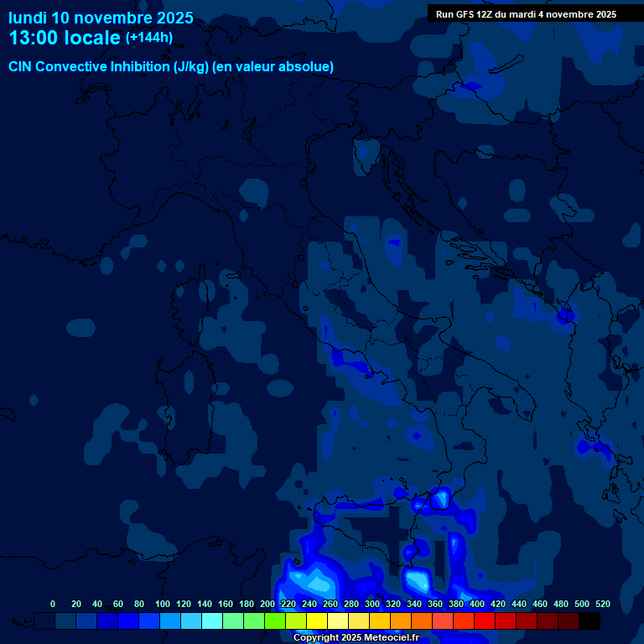
Task: Click the legend label '0'
Action: [53, 604]
